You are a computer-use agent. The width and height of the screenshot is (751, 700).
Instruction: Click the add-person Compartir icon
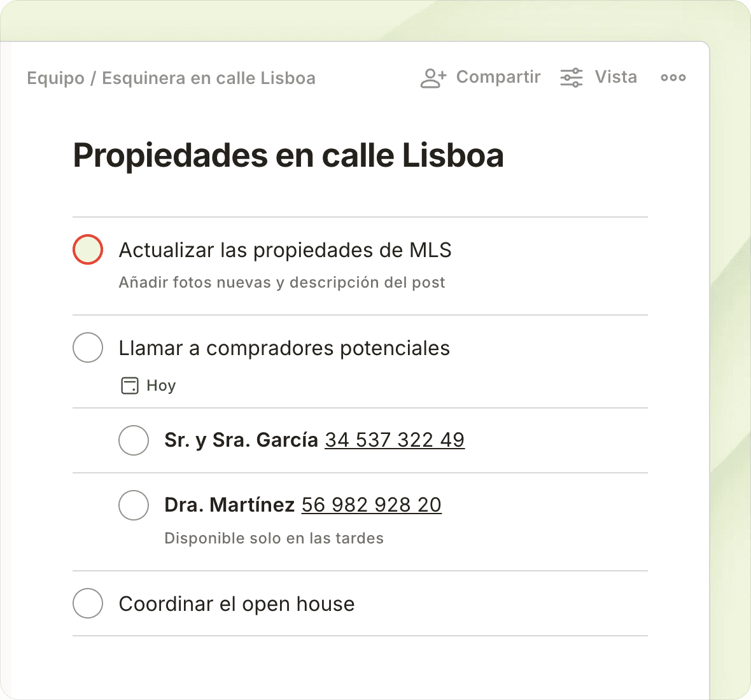pyautogui.click(x=433, y=78)
